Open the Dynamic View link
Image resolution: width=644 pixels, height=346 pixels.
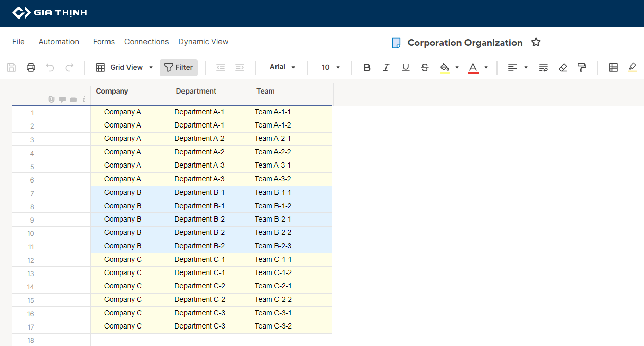(x=203, y=42)
